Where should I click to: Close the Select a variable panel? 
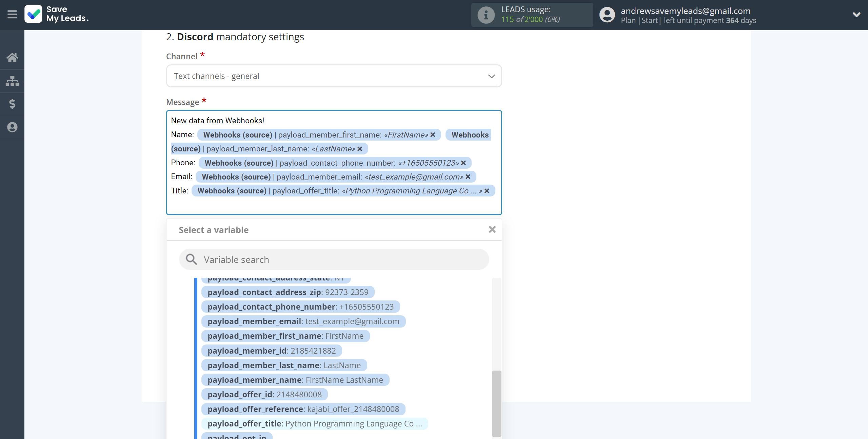pos(492,230)
